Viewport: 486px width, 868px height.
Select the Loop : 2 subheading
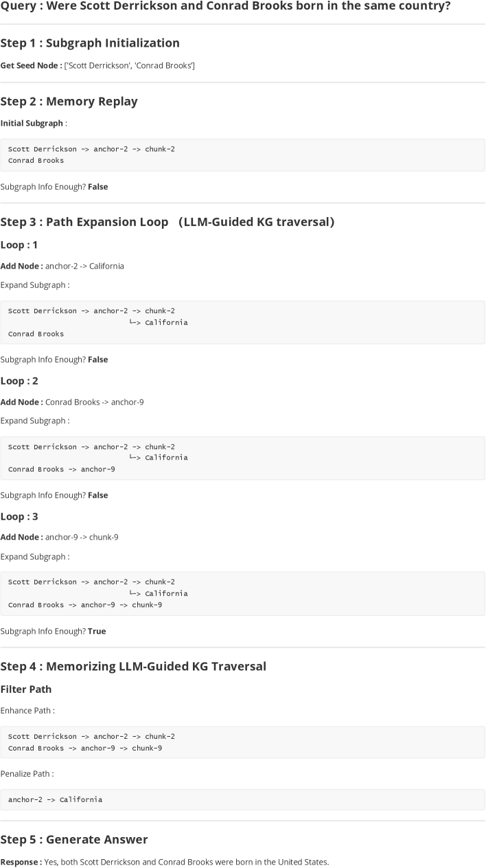point(19,380)
